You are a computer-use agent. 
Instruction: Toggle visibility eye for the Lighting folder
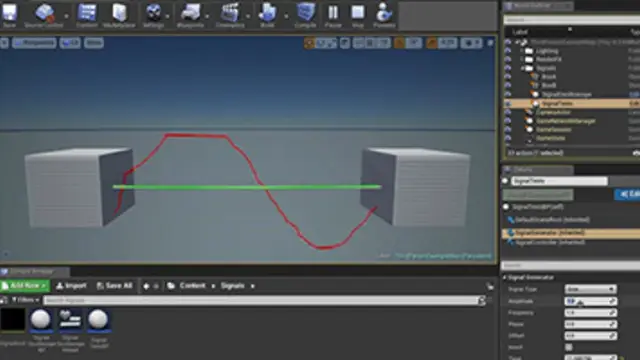coord(508,51)
